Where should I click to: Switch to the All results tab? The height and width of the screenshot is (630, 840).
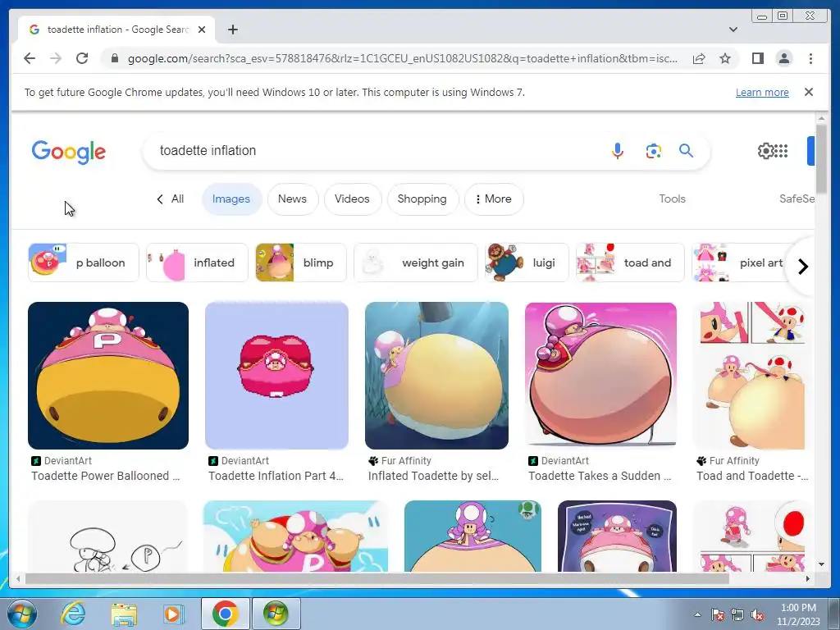171,199
